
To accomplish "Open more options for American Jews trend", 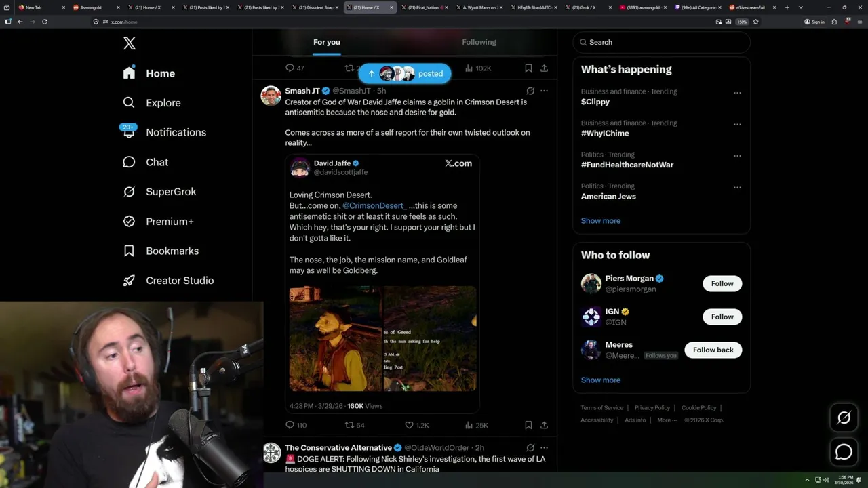I will click(737, 188).
